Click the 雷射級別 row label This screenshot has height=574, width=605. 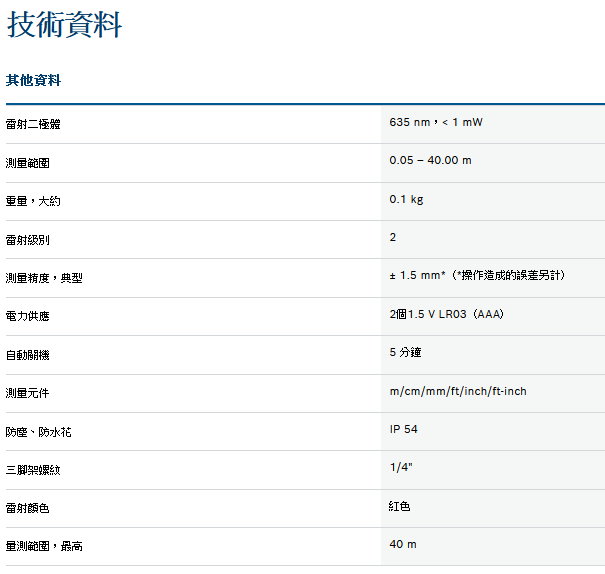coord(27,240)
